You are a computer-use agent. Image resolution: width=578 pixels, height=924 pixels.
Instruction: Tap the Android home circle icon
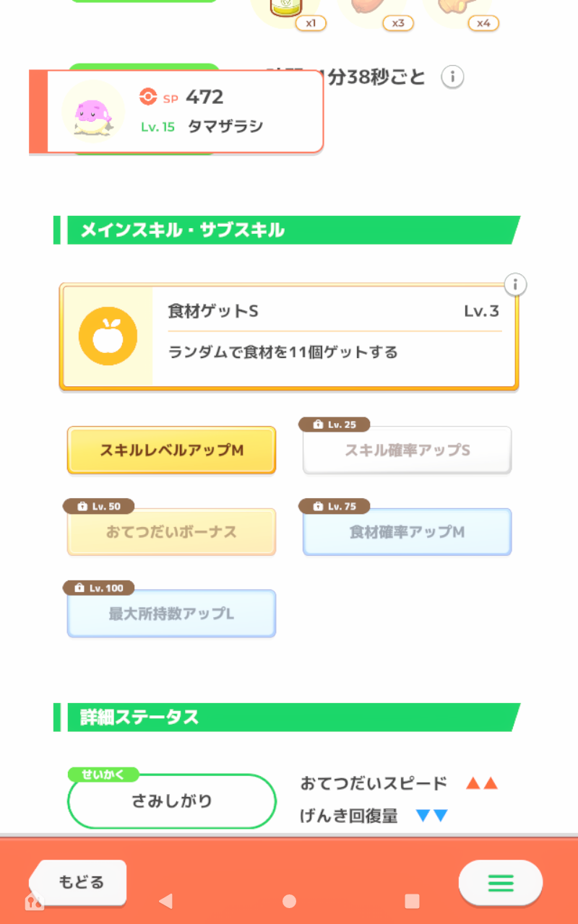click(x=289, y=901)
